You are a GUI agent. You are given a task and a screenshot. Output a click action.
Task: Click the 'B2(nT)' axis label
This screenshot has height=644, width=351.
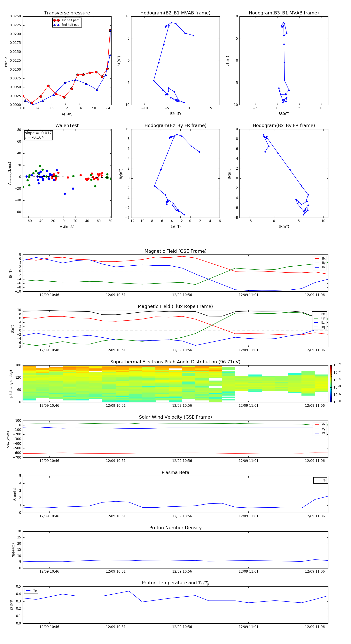pos(175,114)
